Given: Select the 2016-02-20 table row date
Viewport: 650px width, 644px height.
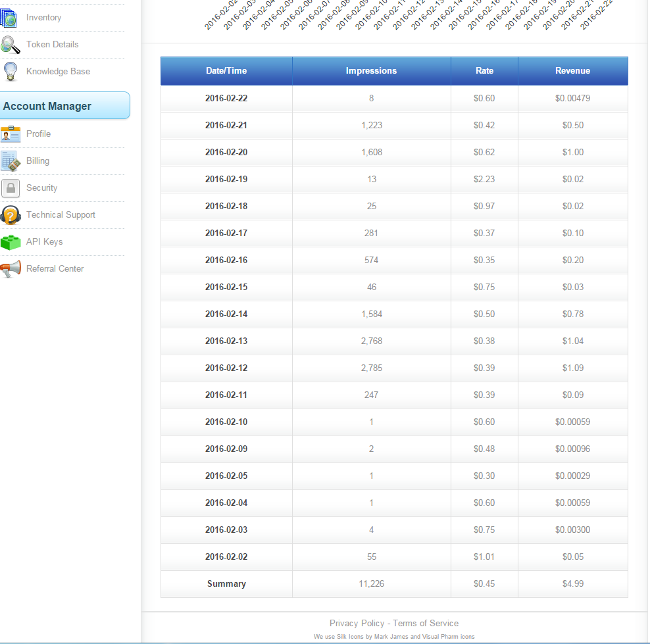Looking at the screenshot, I should [x=226, y=152].
